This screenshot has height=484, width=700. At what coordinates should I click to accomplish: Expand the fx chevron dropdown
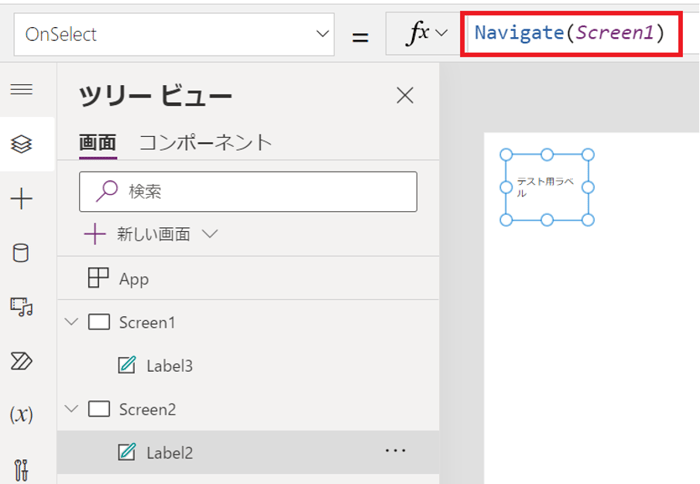(442, 33)
